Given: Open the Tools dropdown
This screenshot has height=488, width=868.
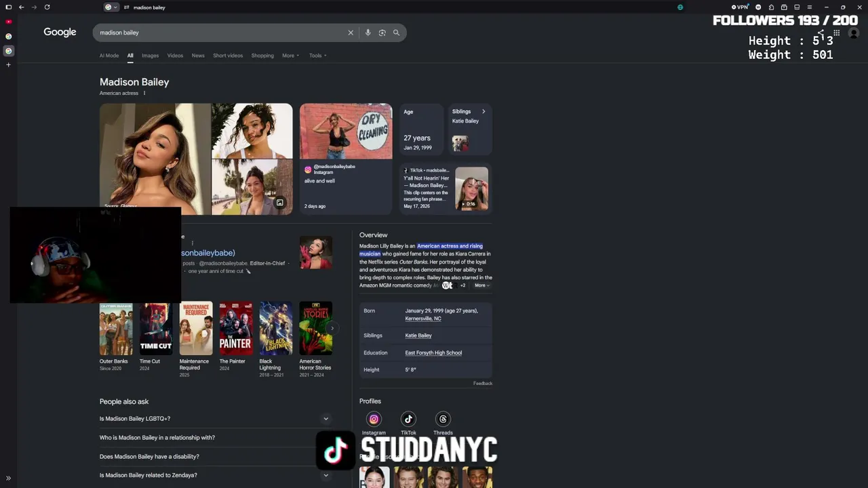Looking at the screenshot, I should coord(317,56).
